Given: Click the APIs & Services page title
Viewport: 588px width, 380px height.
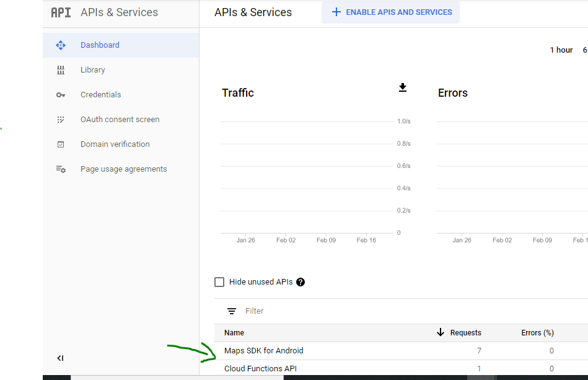Looking at the screenshot, I should point(253,12).
